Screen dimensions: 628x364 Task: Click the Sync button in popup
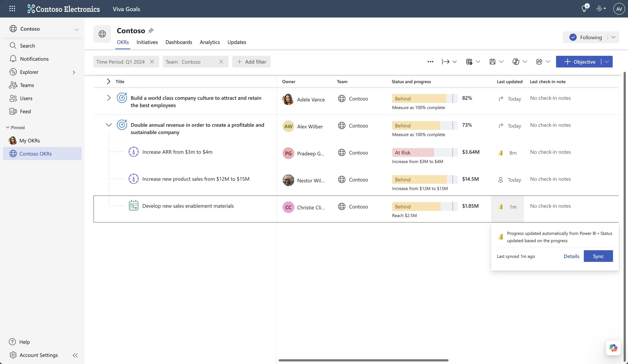[x=598, y=256]
